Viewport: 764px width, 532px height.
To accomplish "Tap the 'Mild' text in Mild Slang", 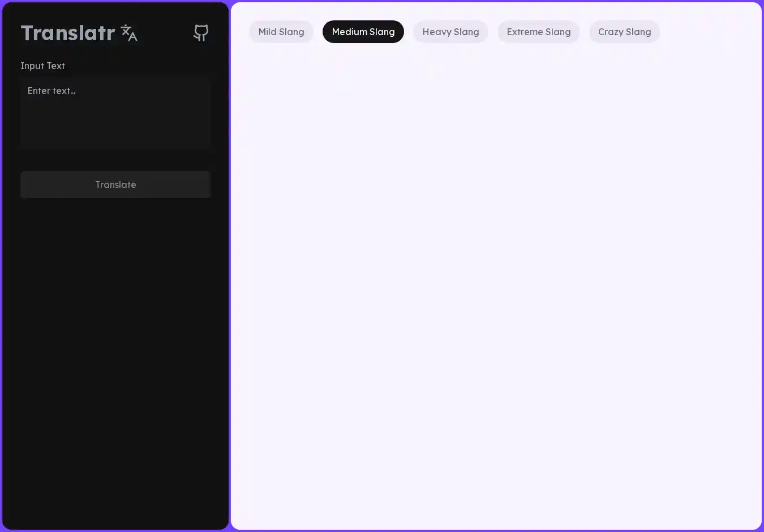I will [267, 32].
